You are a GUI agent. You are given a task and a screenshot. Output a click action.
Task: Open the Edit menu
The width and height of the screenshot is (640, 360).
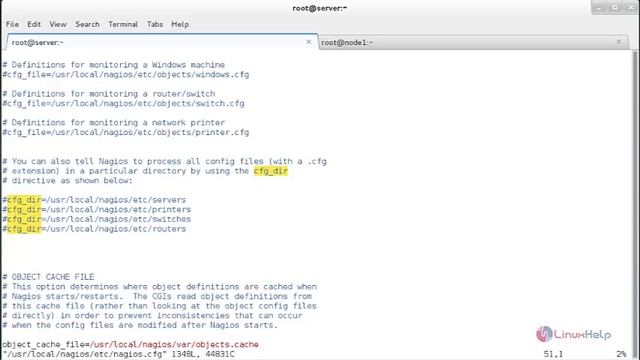tap(34, 24)
